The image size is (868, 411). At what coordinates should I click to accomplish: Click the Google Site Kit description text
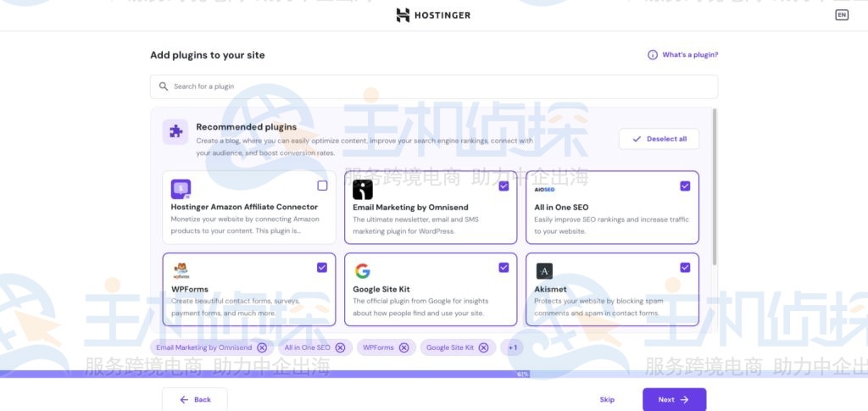click(x=420, y=307)
